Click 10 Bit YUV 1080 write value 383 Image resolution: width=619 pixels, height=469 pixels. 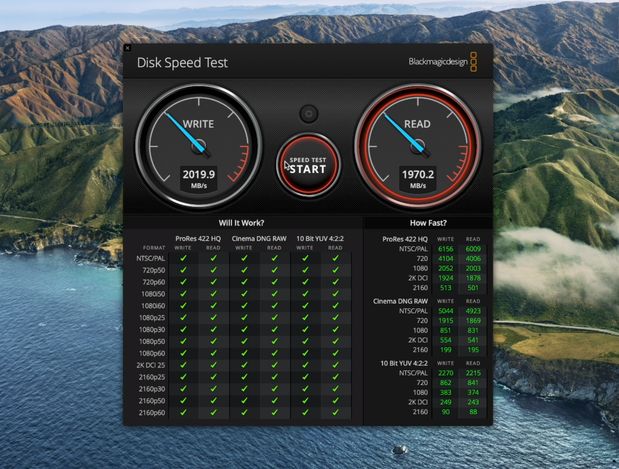(446, 392)
